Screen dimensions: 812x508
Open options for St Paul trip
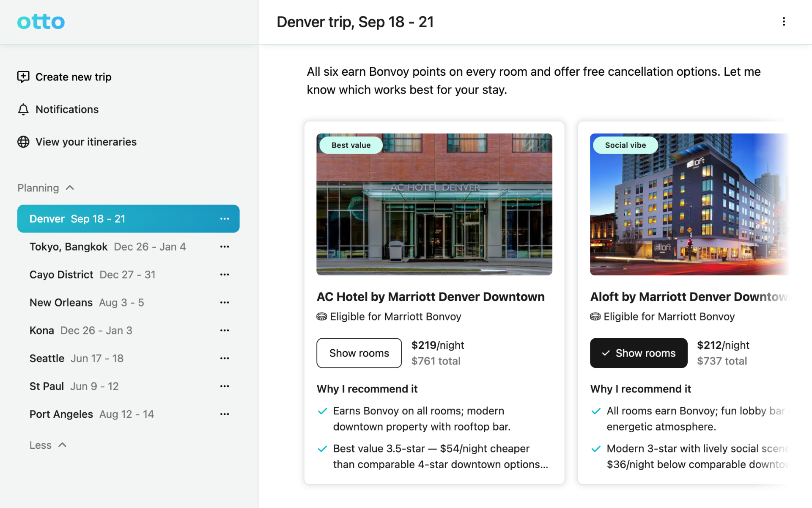coord(225,387)
